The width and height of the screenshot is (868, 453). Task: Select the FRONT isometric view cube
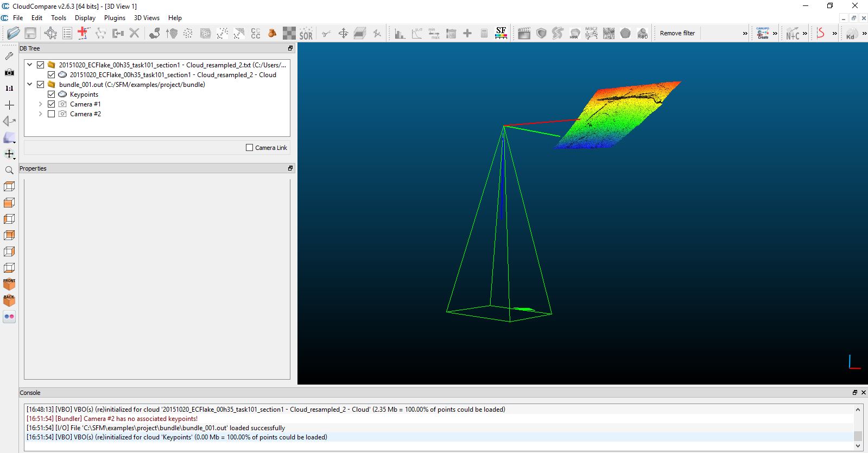(x=9, y=284)
